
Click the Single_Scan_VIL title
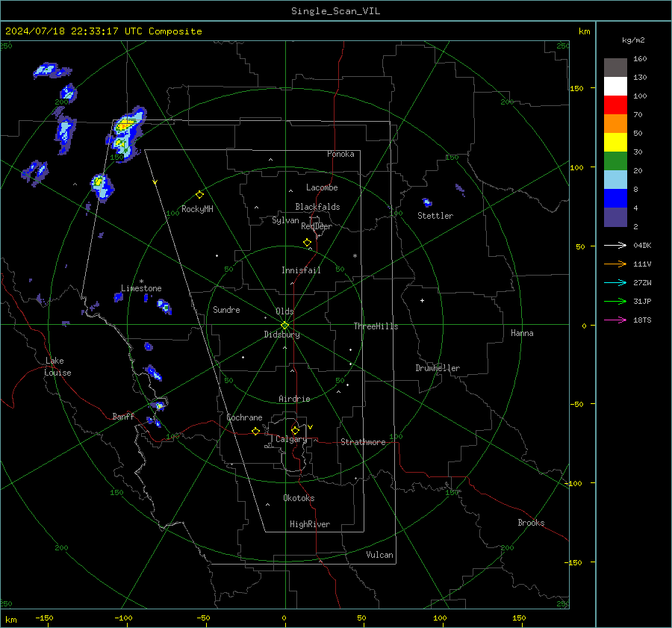click(x=335, y=11)
